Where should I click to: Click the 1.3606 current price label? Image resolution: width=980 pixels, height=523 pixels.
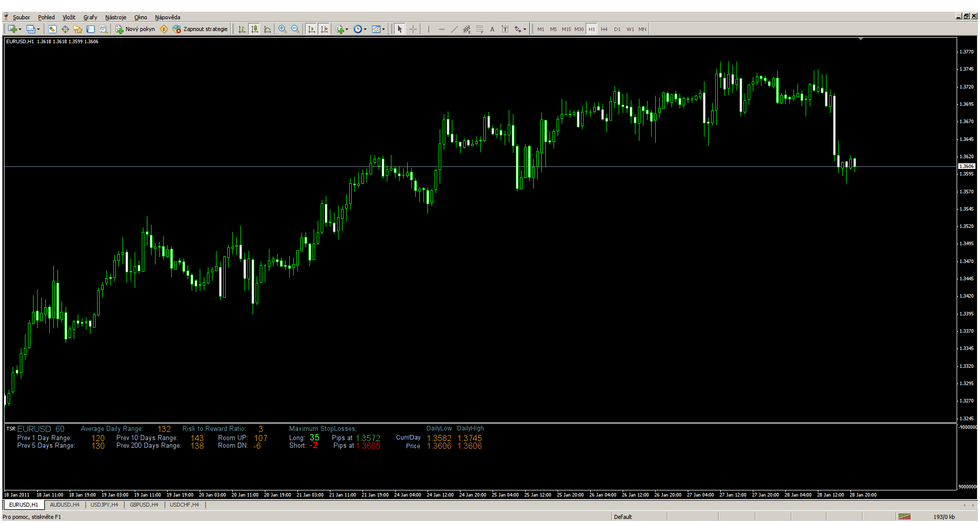966,166
